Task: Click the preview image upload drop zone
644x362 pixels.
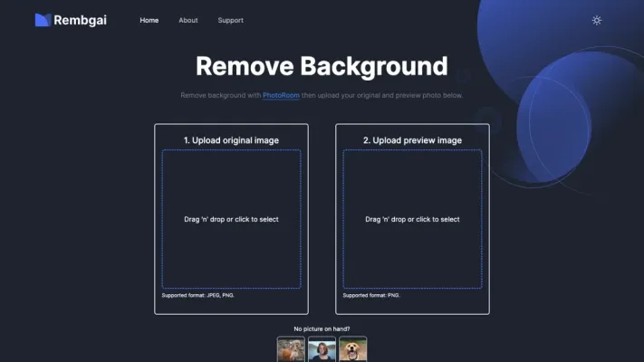Action: click(412, 219)
